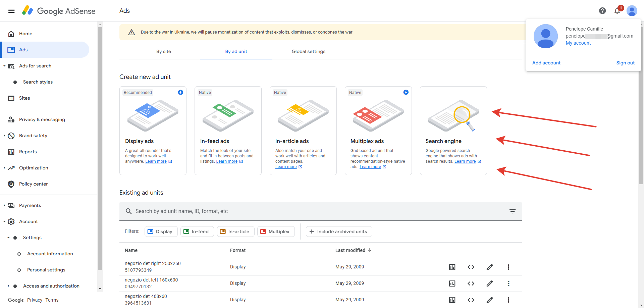Viewport: 644px width, 308px height.
Task: Get code for negozio det 468x60
Action: pyautogui.click(x=471, y=300)
